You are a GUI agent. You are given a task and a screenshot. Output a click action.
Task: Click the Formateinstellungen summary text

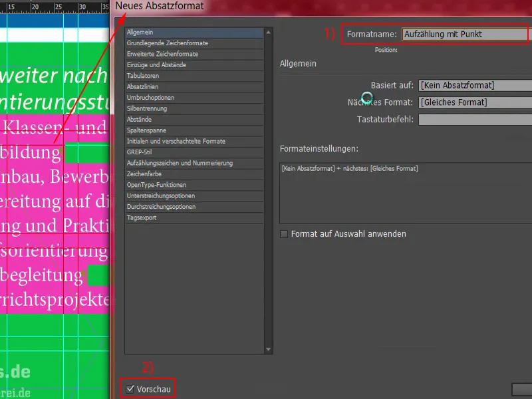coord(350,169)
